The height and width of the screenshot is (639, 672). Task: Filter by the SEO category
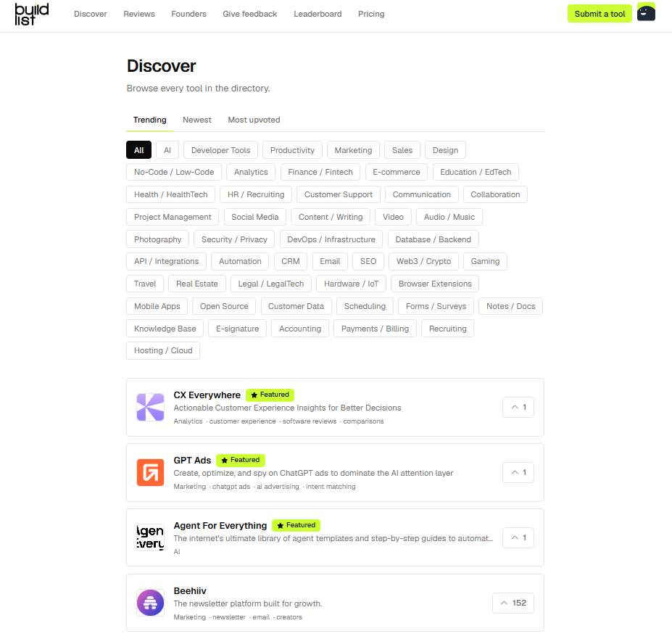click(x=368, y=261)
